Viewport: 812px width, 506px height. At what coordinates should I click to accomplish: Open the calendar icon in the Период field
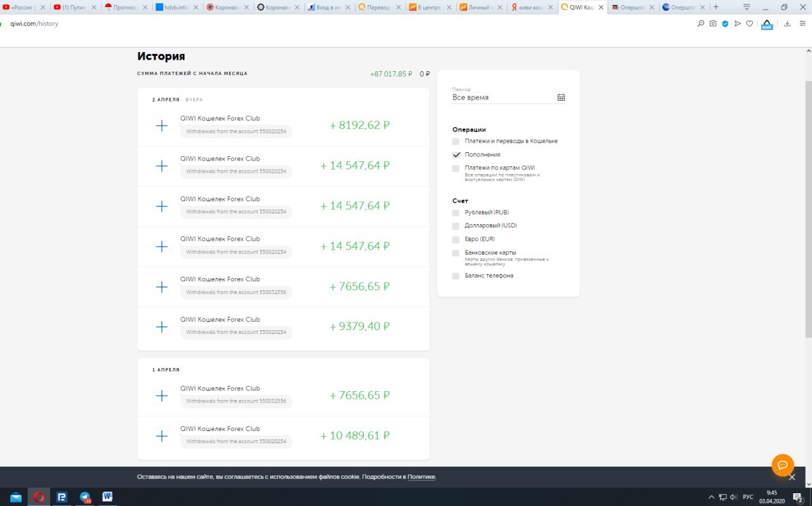click(x=561, y=98)
